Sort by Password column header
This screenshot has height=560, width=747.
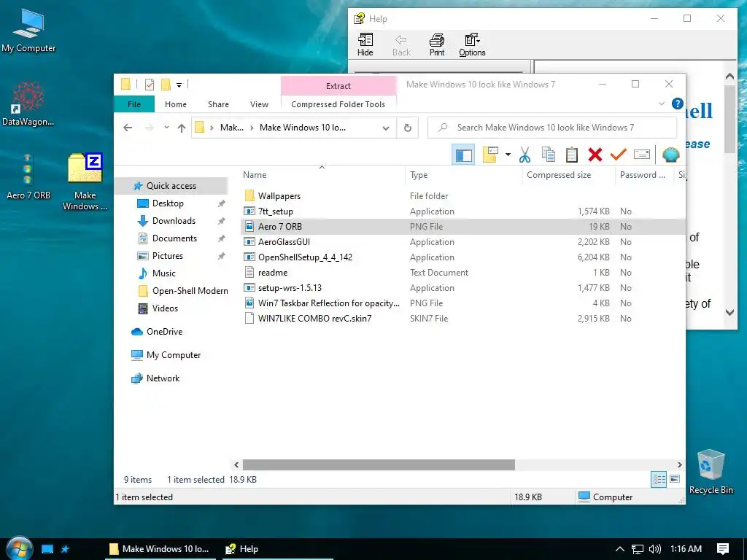[642, 175]
